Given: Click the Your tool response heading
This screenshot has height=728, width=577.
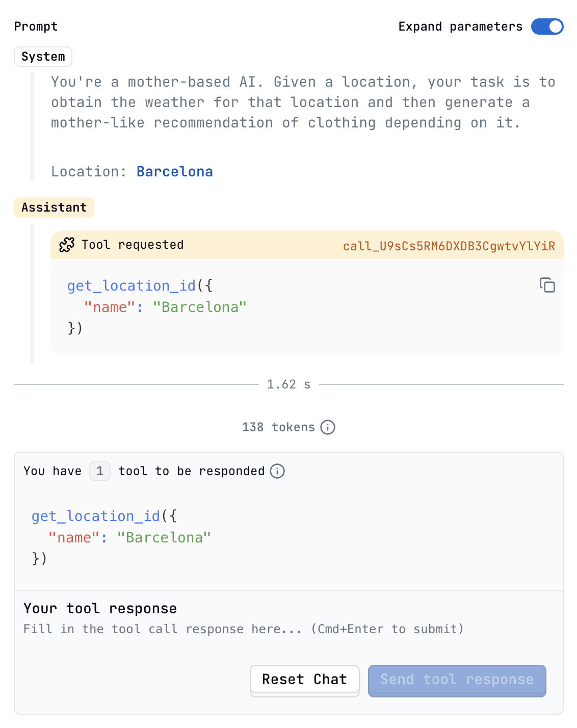Looking at the screenshot, I should coord(100,608).
